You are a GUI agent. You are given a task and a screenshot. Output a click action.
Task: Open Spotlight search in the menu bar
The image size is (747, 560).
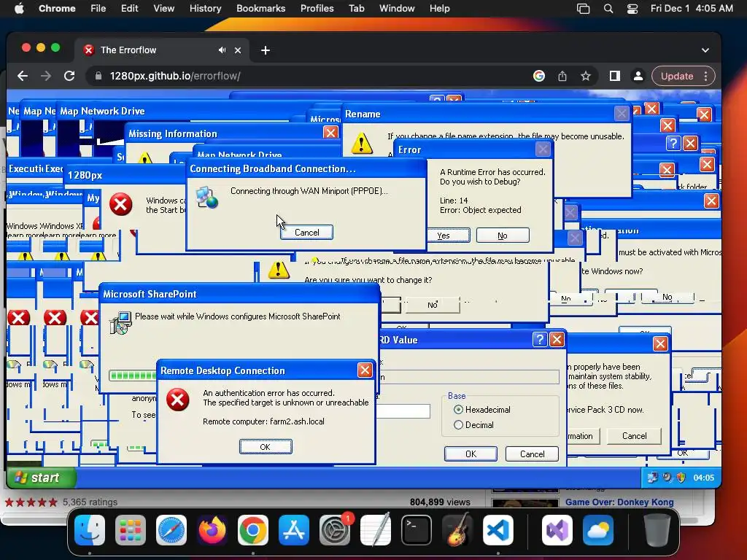608,9
